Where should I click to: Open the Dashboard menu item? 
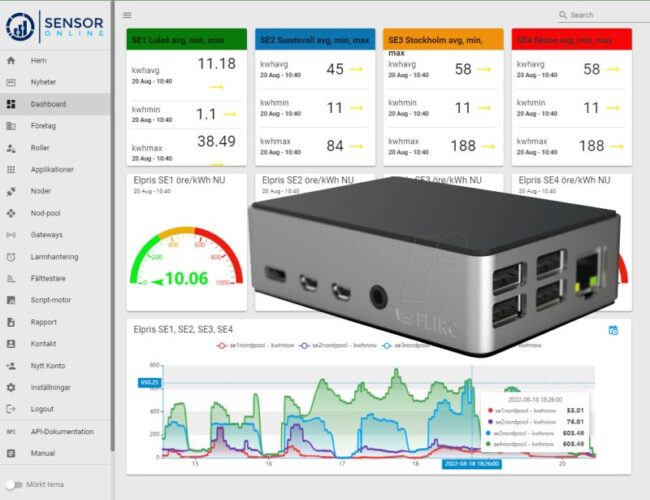tap(48, 104)
